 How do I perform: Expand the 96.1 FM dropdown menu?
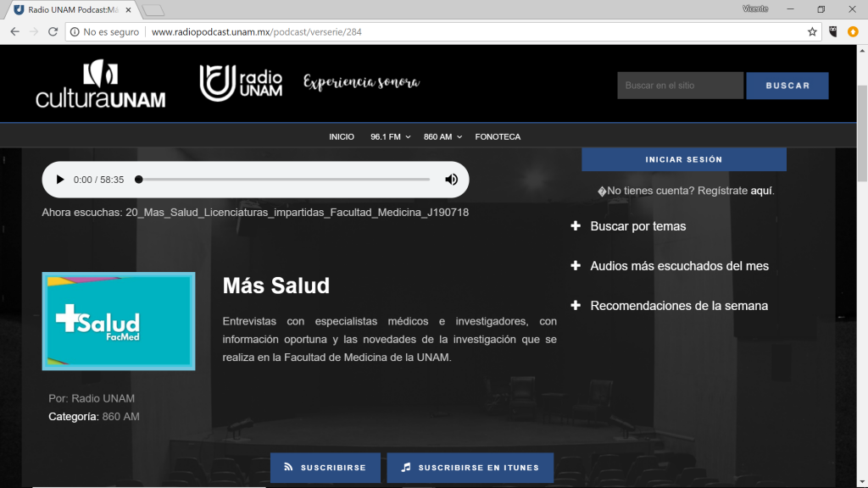tap(390, 136)
